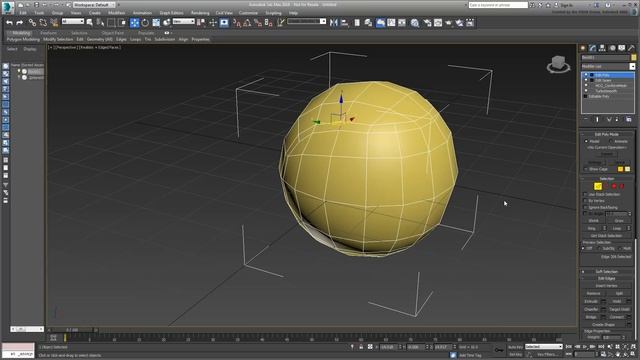Click the timeline frame slider handle

click(72, 330)
